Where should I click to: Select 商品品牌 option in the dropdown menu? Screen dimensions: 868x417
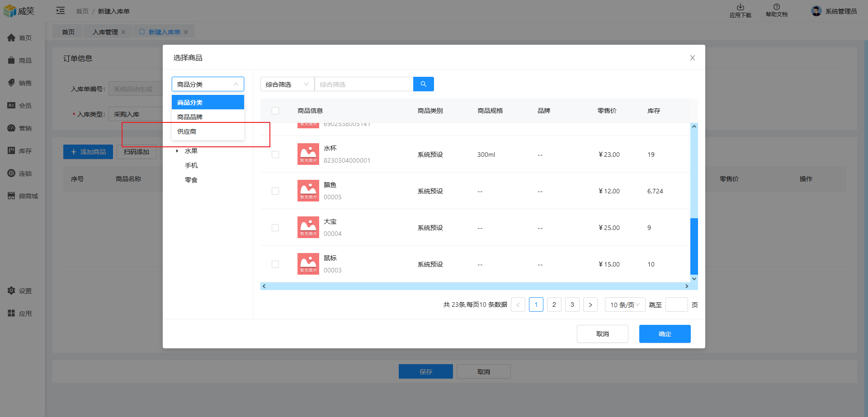(x=190, y=117)
